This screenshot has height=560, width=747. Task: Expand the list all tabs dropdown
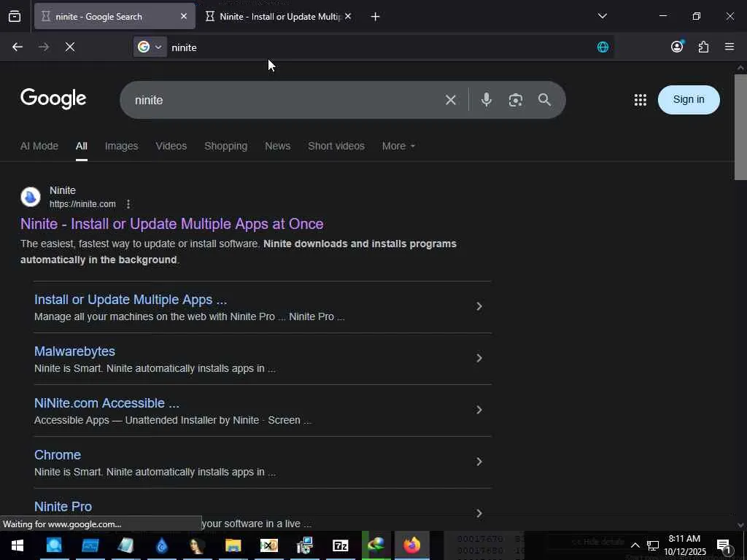[602, 16]
